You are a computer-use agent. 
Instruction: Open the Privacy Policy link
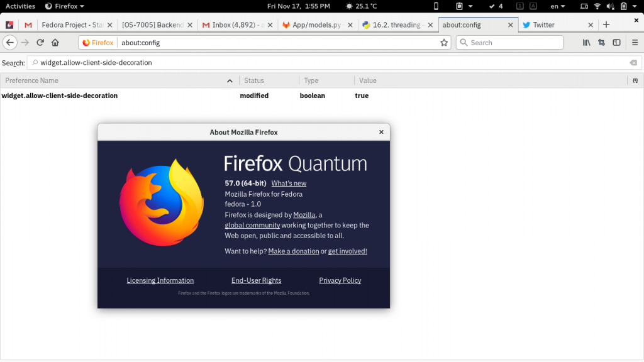tap(340, 280)
